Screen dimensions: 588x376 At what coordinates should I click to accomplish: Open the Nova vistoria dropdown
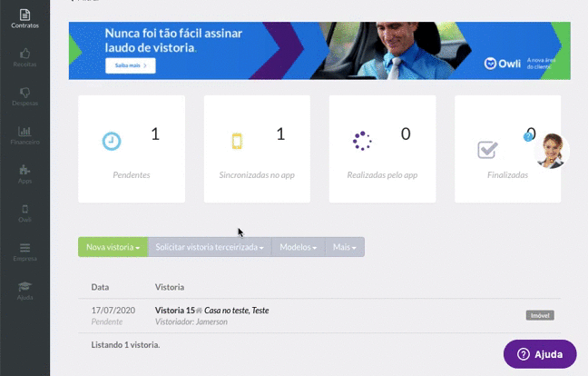pos(113,247)
